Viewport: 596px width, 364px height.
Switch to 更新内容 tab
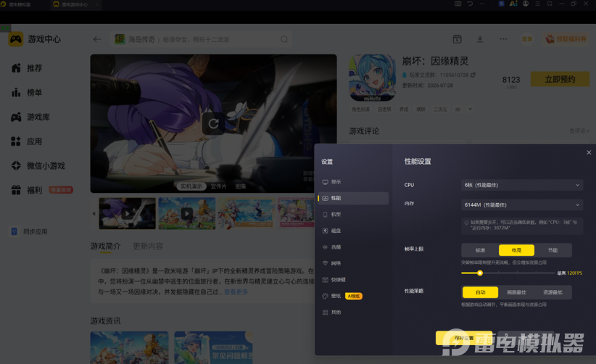[x=148, y=247]
